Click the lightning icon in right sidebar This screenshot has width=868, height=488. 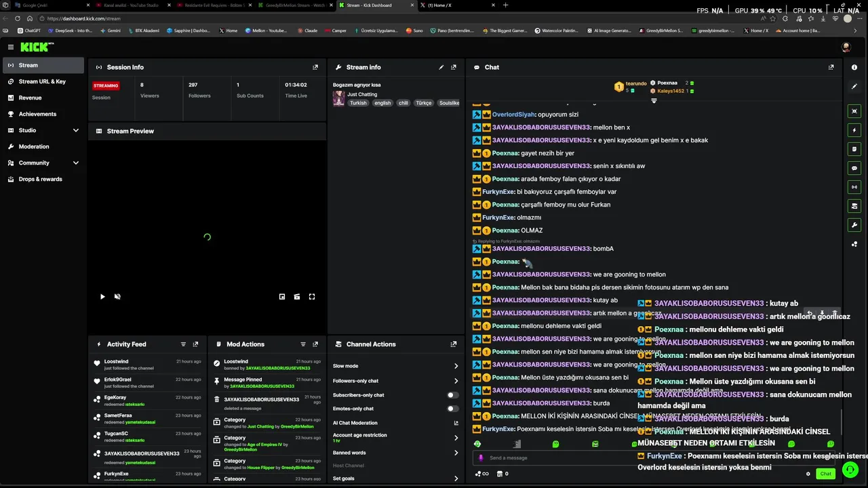(x=854, y=130)
